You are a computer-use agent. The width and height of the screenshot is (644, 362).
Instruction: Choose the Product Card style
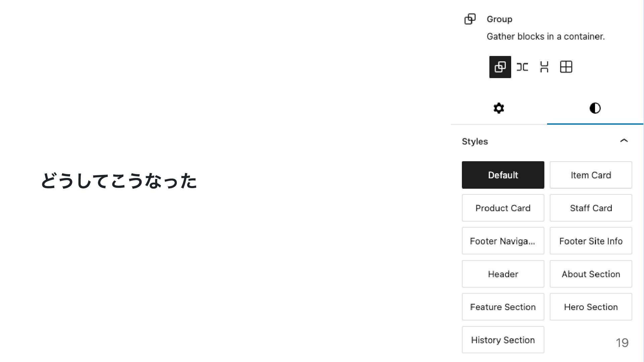(x=503, y=208)
